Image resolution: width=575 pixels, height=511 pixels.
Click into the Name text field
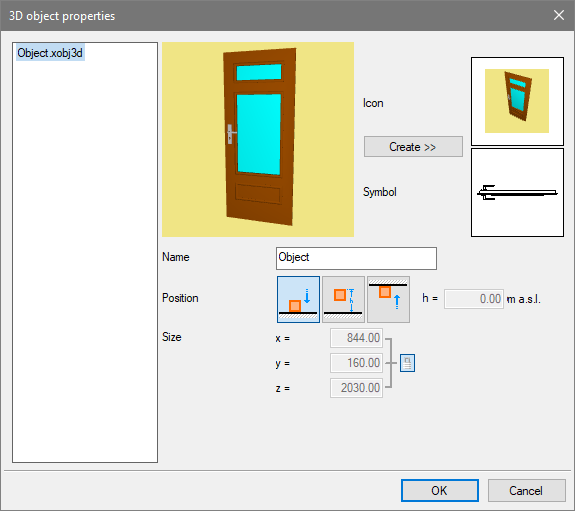point(356,258)
